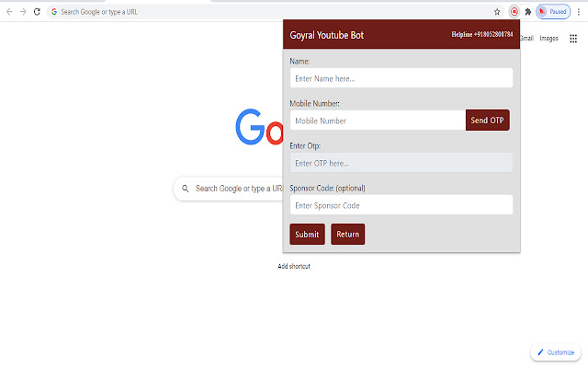588x368 pixels.
Task: Open Chrome's three-dot menu
Action: pyautogui.click(x=579, y=12)
